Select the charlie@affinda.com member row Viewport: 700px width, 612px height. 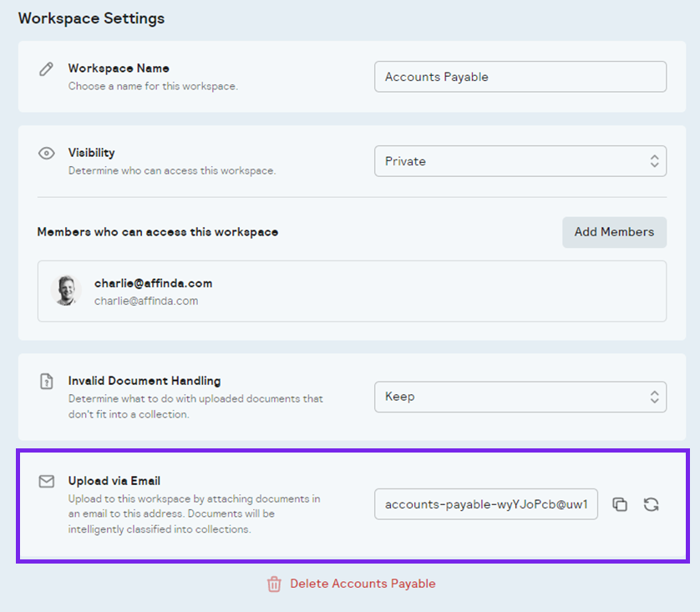(352, 291)
